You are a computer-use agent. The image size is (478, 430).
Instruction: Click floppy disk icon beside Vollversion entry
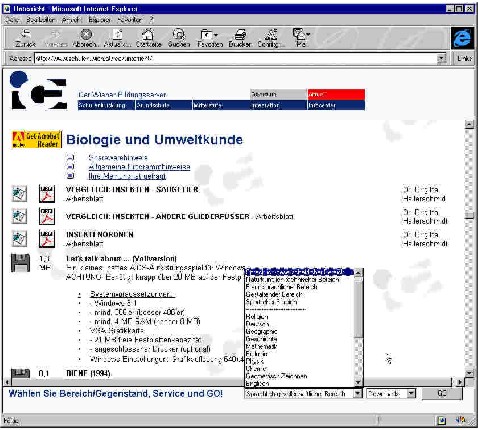pyautogui.click(x=20, y=263)
